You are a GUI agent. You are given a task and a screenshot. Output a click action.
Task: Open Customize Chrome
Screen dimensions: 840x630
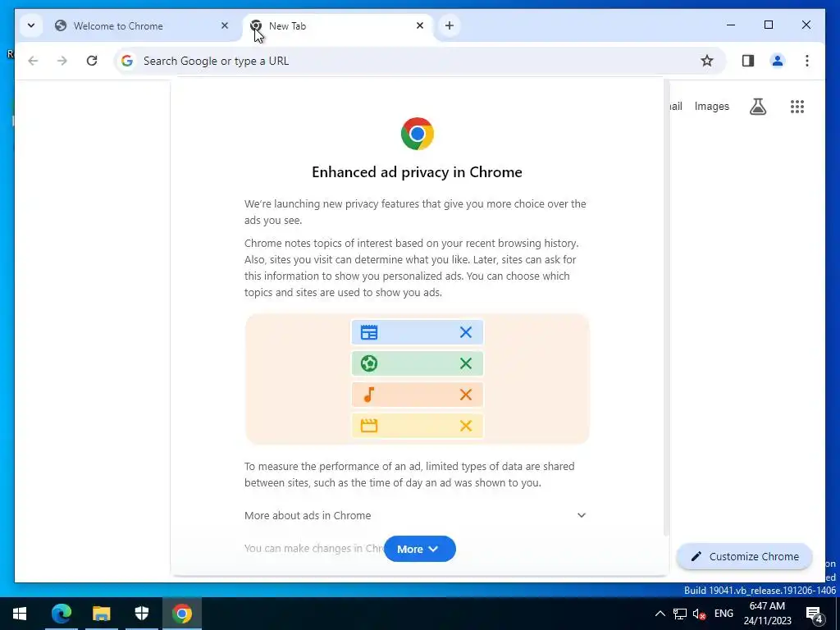(745, 557)
